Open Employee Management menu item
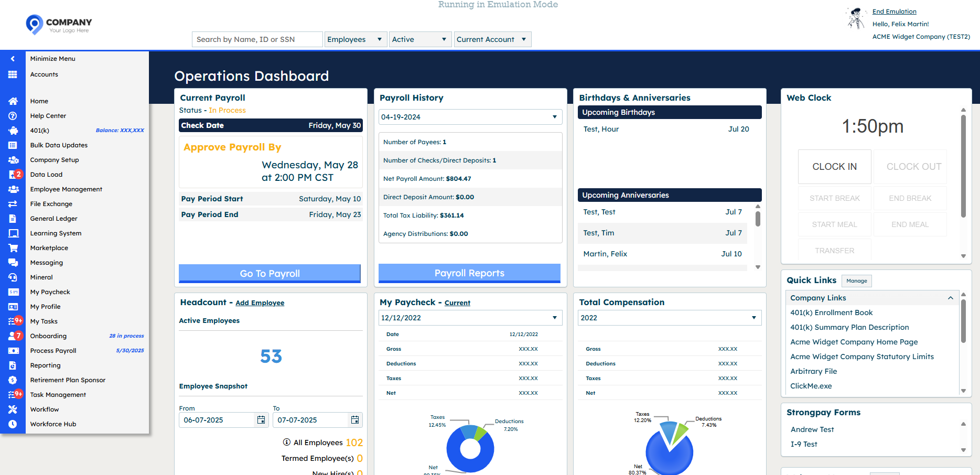The height and width of the screenshot is (475, 980). (66, 189)
